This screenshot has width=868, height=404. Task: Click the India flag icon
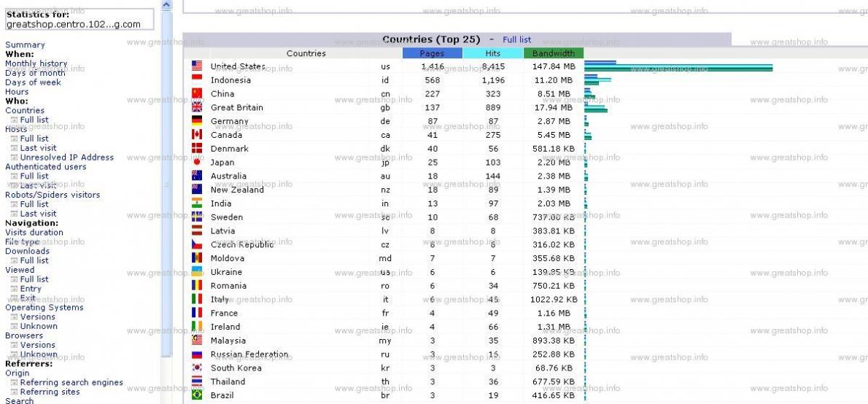click(x=196, y=203)
